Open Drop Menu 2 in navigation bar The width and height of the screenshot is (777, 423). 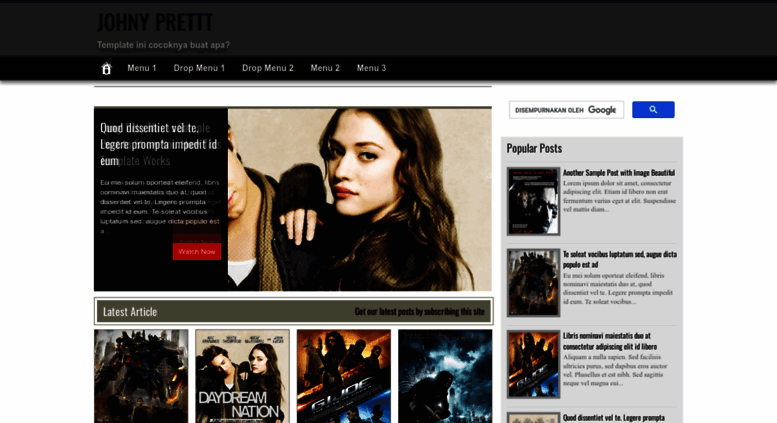(x=268, y=68)
